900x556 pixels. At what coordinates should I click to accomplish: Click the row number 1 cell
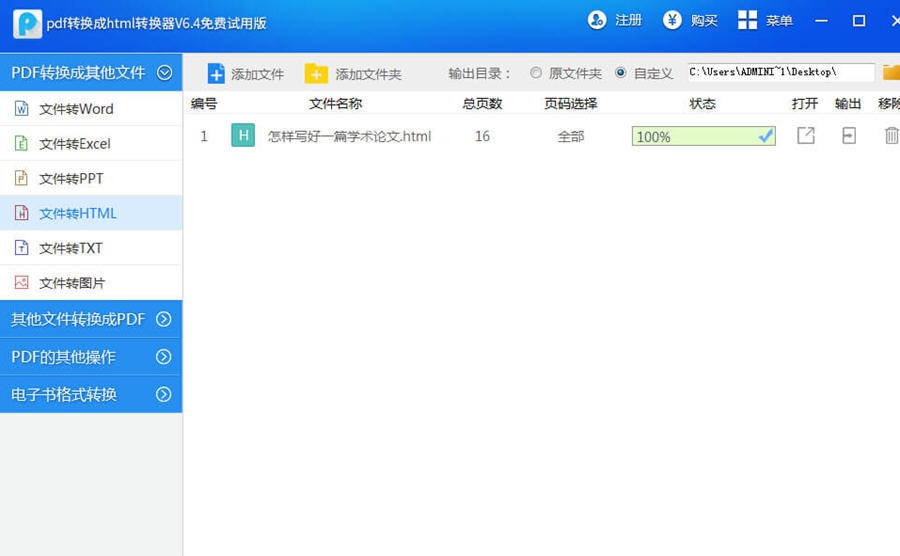tap(204, 136)
